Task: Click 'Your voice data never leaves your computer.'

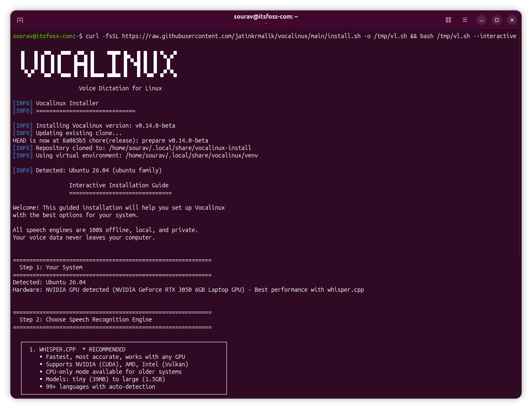Action: 84,237
